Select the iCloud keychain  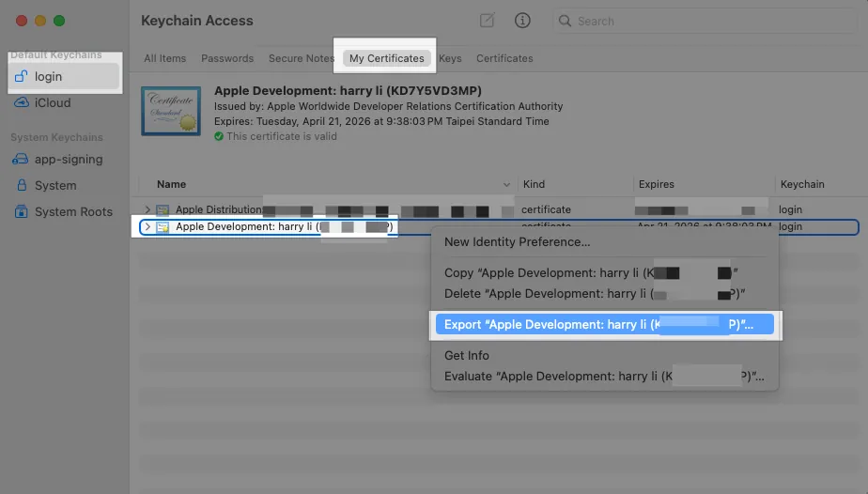click(52, 102)
